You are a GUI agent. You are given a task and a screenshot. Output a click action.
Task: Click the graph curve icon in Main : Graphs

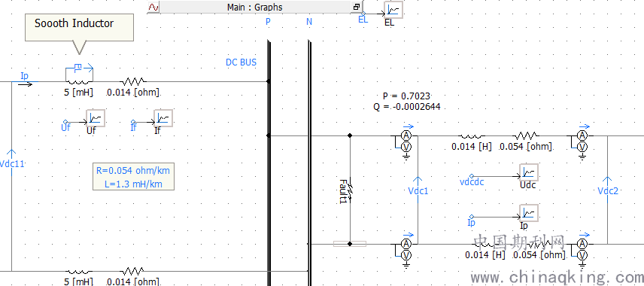click(153, 7)
